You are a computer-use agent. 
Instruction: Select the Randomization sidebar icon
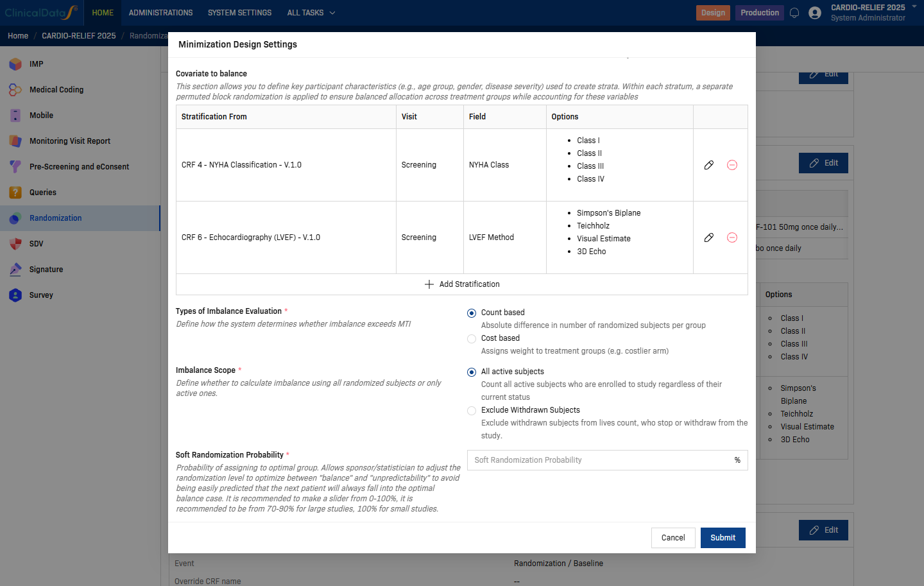point(15,218)
